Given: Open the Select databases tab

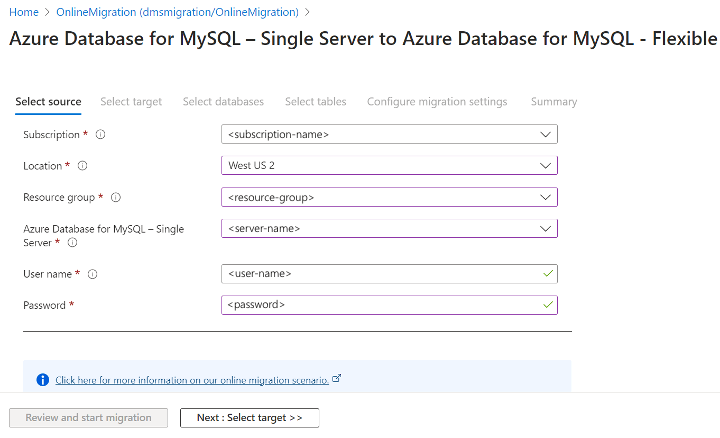Looking at the screenshot, I should pos(223,102).
